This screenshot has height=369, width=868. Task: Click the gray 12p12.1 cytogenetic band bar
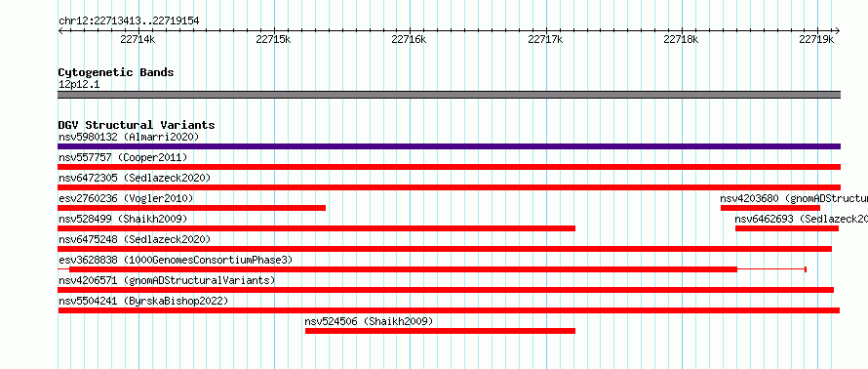(x=449, y=95)
